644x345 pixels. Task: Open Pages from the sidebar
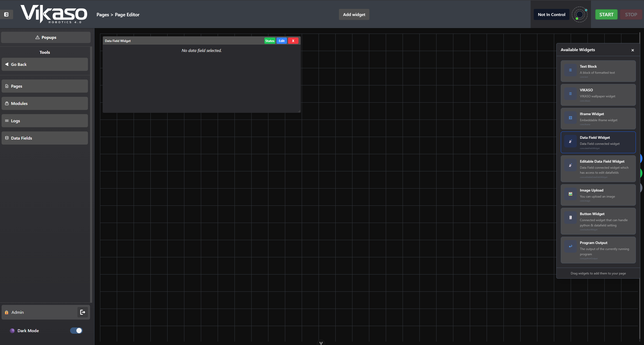tap(45, 86)
